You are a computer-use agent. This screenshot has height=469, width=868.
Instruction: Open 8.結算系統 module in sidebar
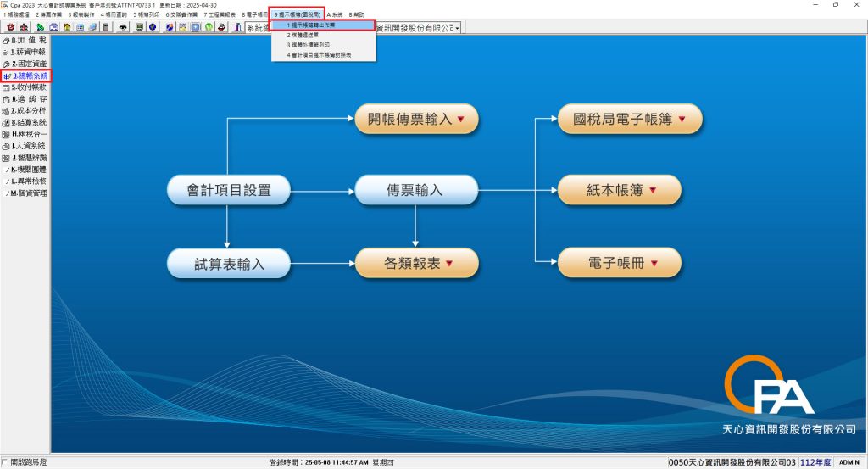(x=25, y=122)
